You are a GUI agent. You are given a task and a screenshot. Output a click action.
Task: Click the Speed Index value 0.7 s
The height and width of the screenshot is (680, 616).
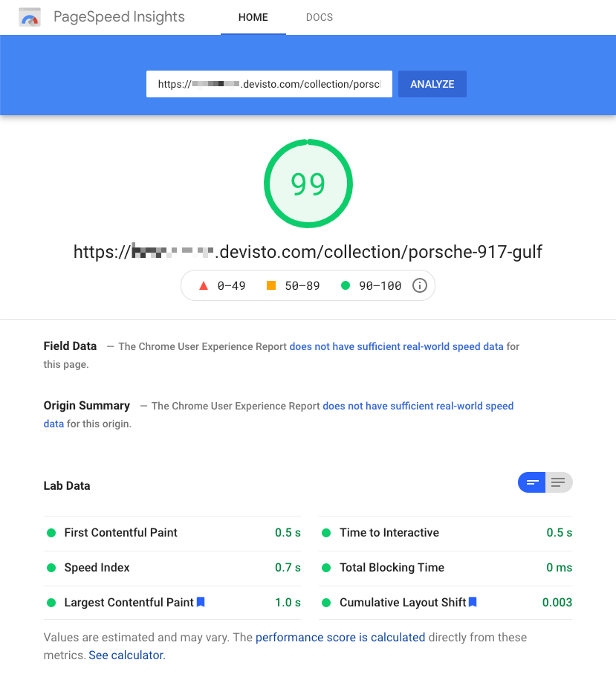pyautogui.click(x=288, y=568)
